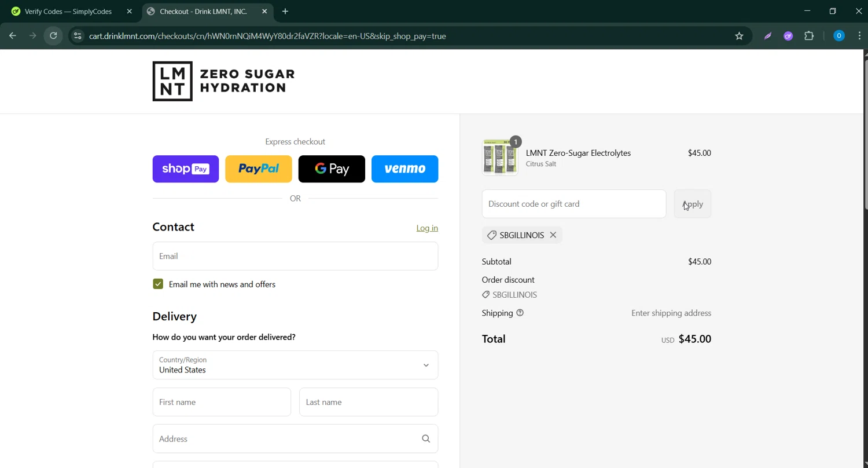The image size is (868, 468).
Task: Click the browser forward arrow
Action: coord(33,36)
